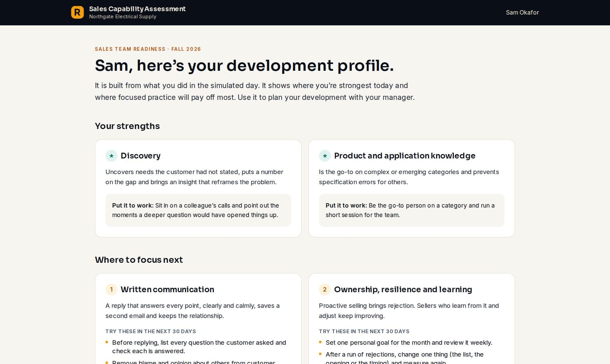Click the orange R logo icon
The width and height of the screenshot is (610, 364).
click(x=77, y=13)
